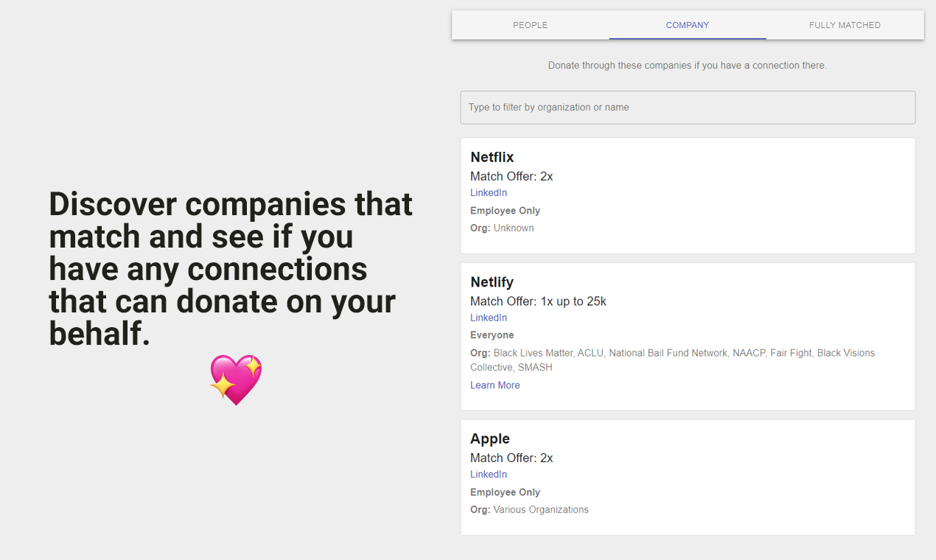Select the 'Discover companies that match' headline
This screenshot has width=936, height=560.
(x=231, y=269)
